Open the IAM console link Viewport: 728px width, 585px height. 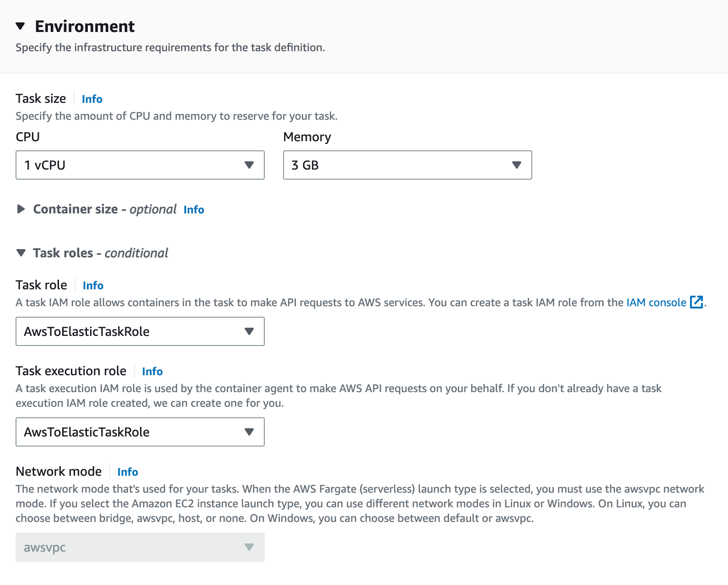[656, 303]
